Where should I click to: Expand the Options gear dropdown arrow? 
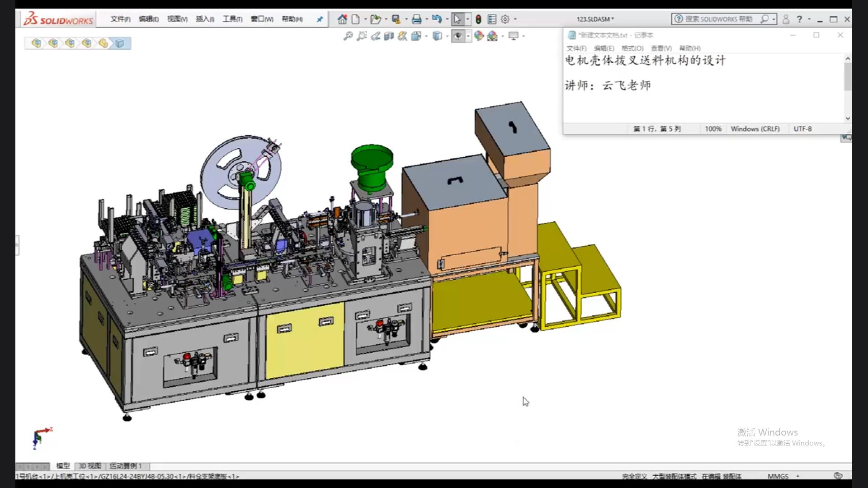coord(515,19)
